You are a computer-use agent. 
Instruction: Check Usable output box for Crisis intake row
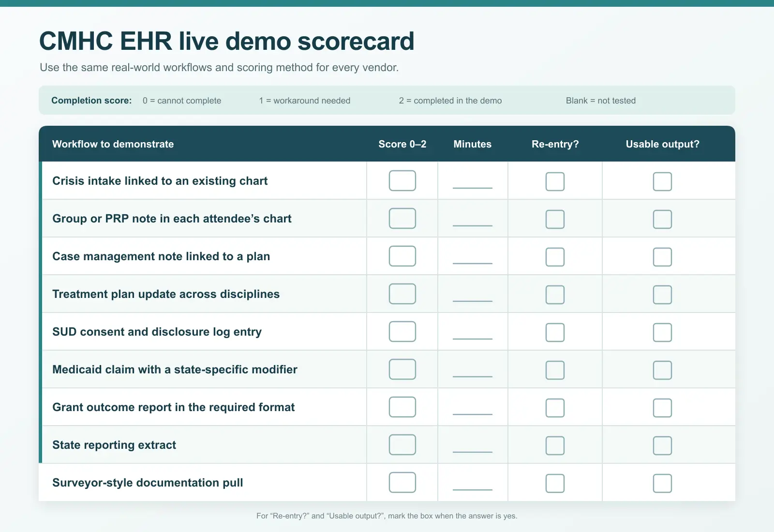click(662, 181)
